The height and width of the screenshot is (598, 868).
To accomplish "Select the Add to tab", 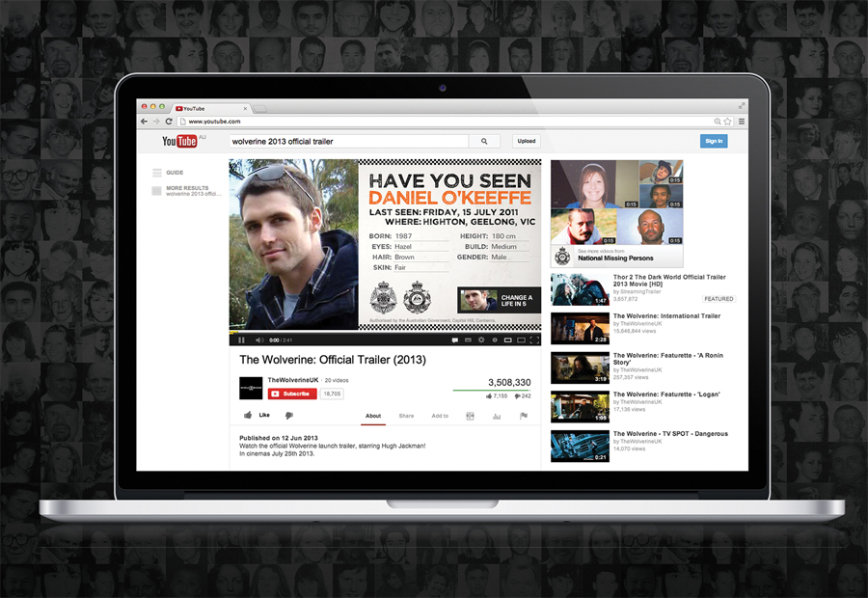I will [440, 416].
